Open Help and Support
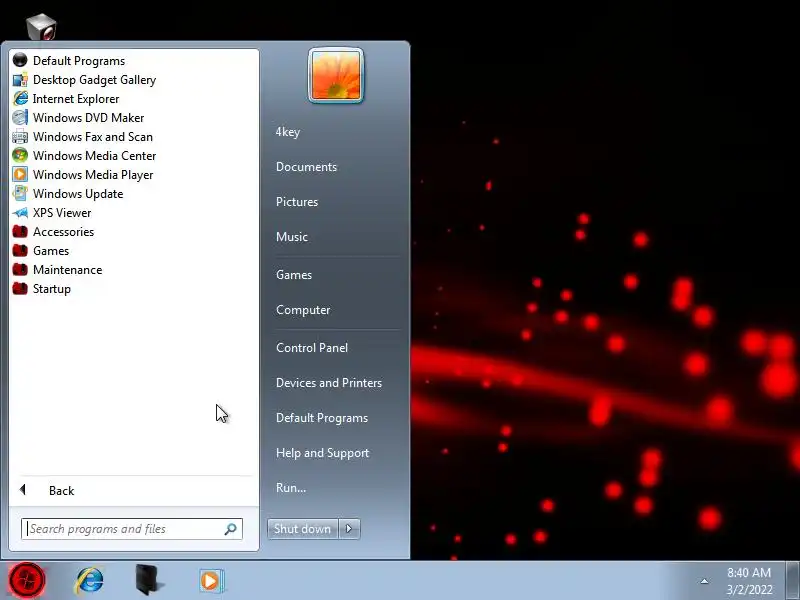Screen dimensions: 800x600 click(322, 453)
